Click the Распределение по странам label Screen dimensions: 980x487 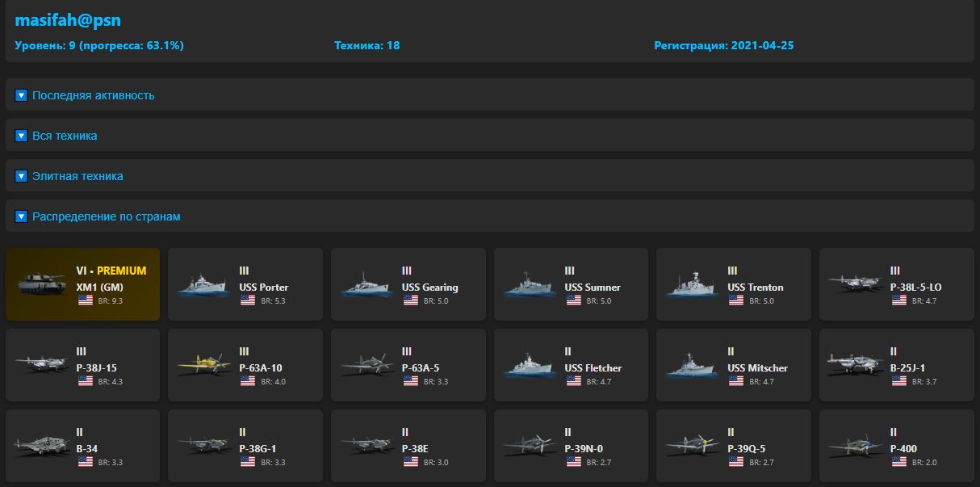107,216
